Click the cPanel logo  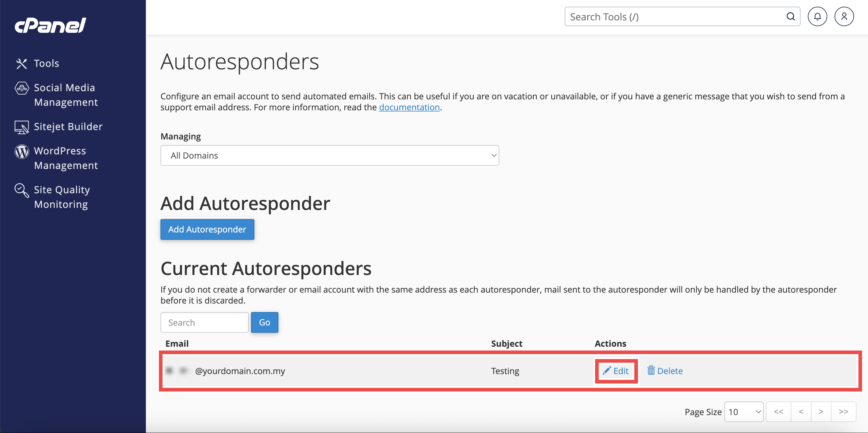[x=50, y=26]
